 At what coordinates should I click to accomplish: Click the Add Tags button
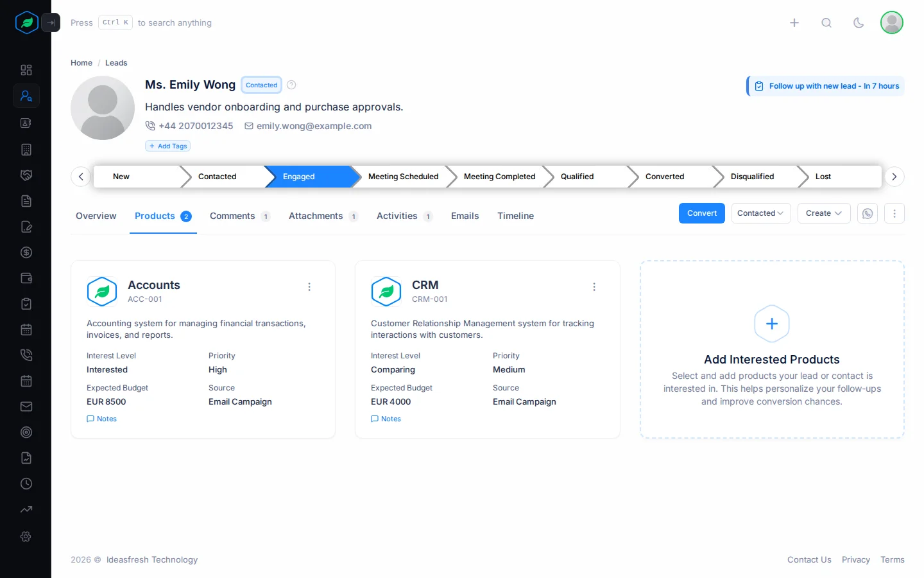167,146
